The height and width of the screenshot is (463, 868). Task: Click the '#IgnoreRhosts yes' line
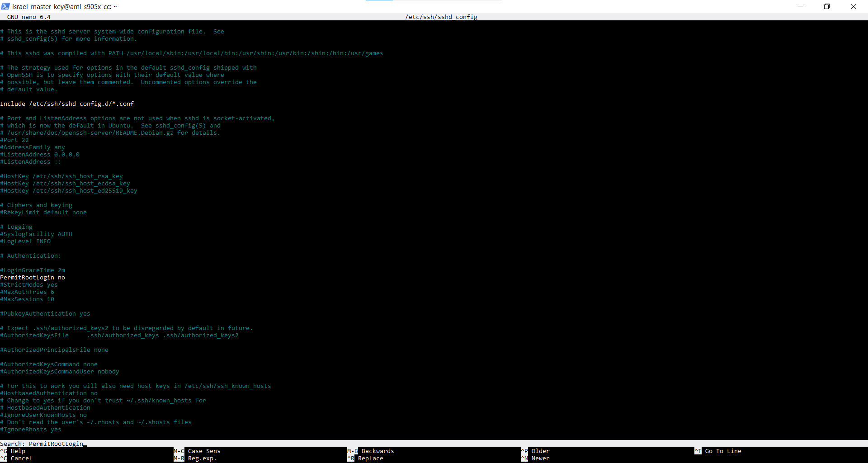point(31,429)
